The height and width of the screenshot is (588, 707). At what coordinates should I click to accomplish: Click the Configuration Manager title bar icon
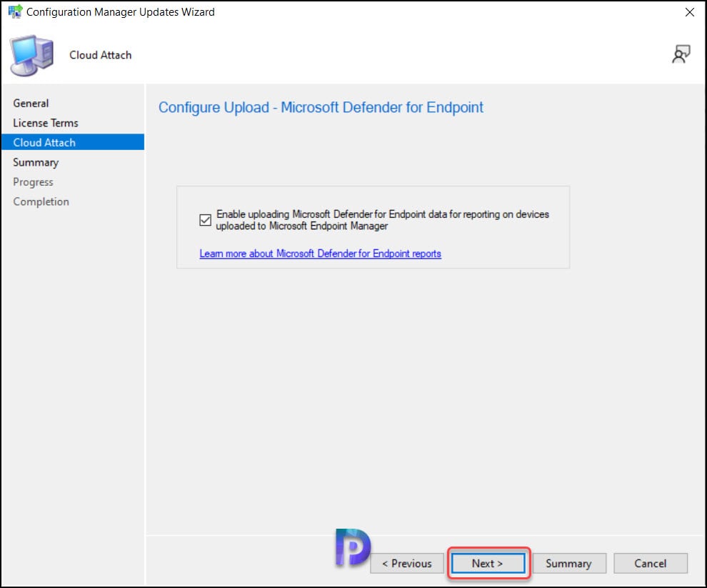15,11
